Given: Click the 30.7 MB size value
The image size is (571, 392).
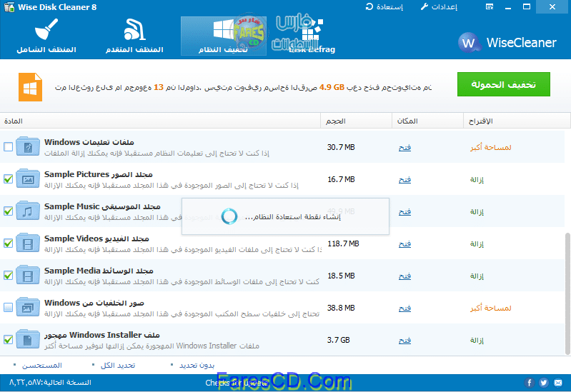Looking at the screenshot, I should click(341, 147).
